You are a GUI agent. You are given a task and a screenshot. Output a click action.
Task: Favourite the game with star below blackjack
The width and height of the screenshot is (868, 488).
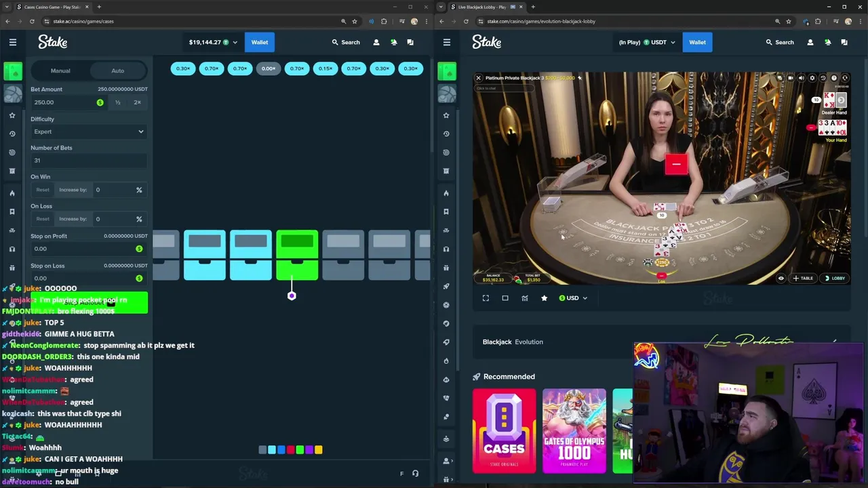coord(544,298)
